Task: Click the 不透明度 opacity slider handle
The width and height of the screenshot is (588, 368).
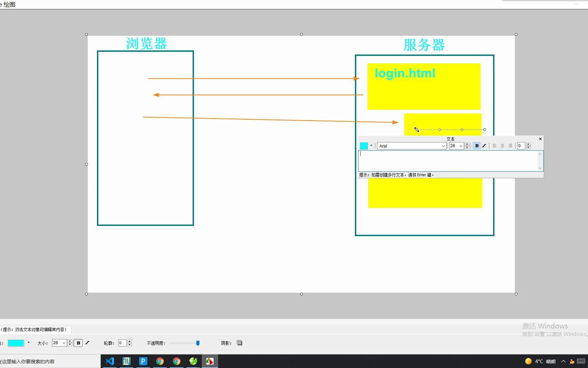Action: point(198,343)
